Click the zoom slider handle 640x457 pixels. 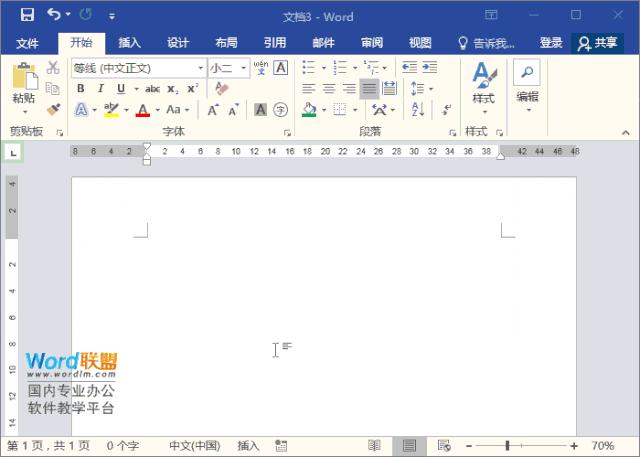click(507, 446)
